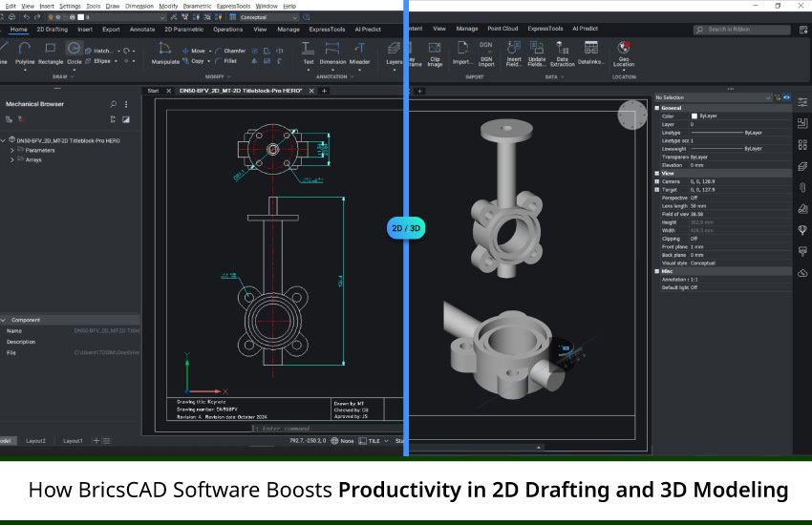Add a new layout with plus button

point(96,441)
